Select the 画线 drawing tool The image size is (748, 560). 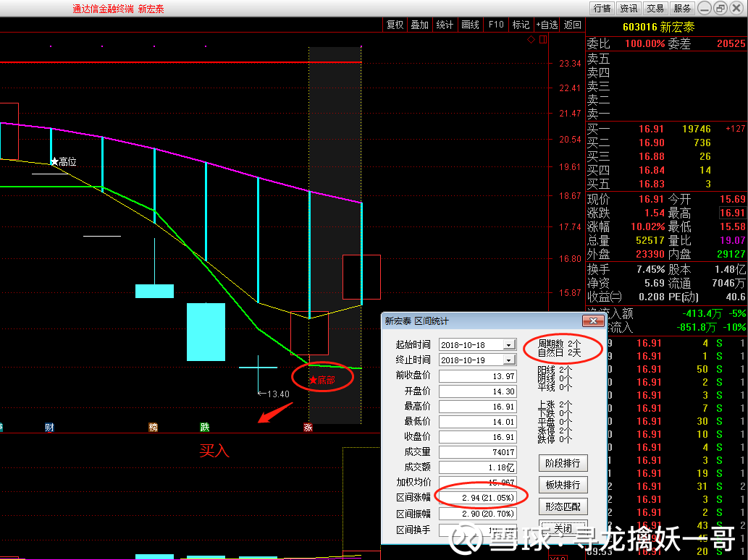(470, 25)
